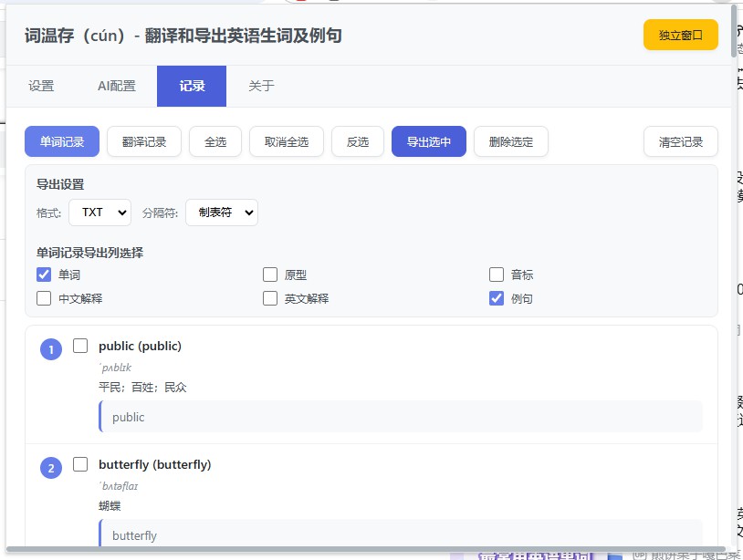
Task: Click the 全选 select-all button
Action: [x=215, y=141]
